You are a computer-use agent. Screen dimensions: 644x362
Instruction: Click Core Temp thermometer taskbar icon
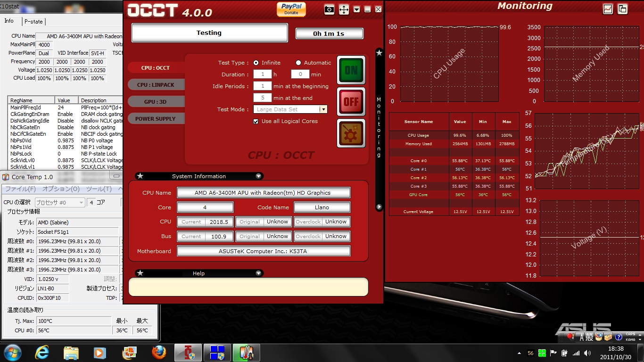[247, 353]
